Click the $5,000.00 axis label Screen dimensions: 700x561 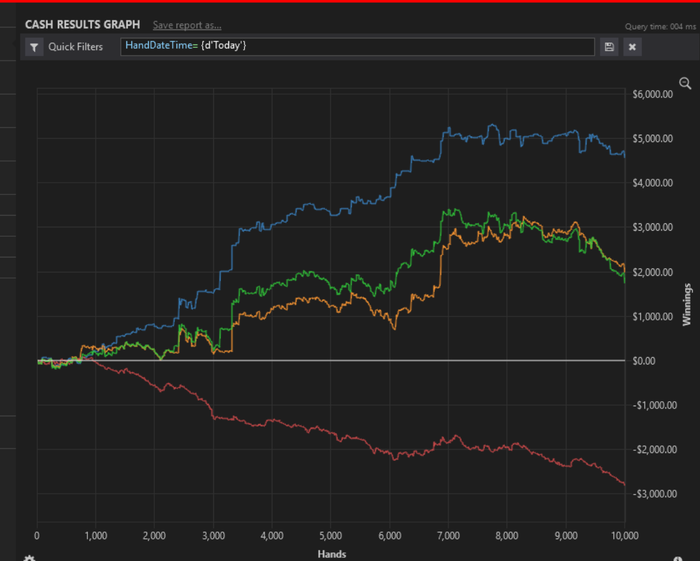pos(653,139)
